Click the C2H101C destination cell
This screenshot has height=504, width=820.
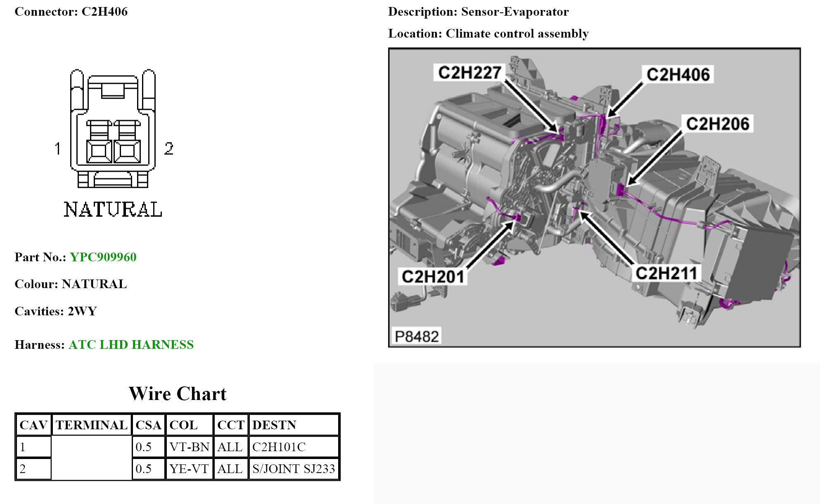click(279, 447)
